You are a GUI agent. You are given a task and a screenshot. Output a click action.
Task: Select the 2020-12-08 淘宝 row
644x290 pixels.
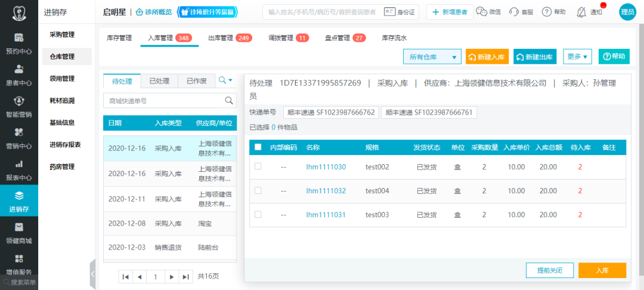pyautogui.click(x=170, y=224)
